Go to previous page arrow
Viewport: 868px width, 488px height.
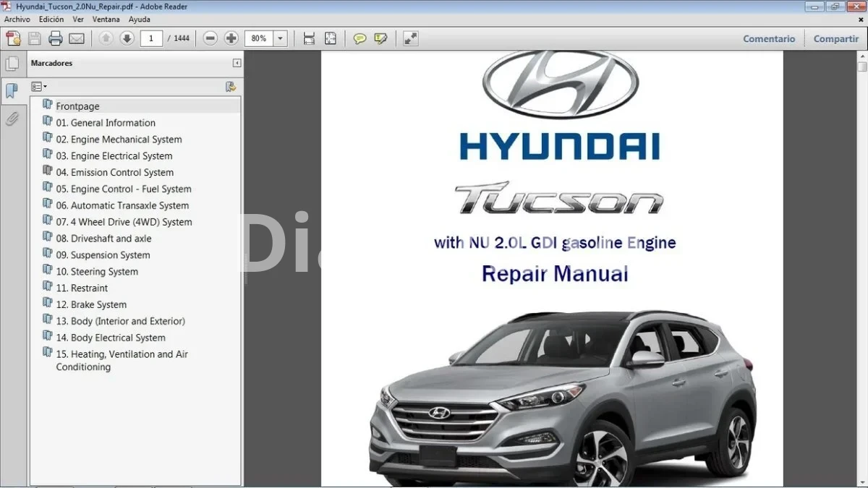pyautogui.click(x=106, y=38)
